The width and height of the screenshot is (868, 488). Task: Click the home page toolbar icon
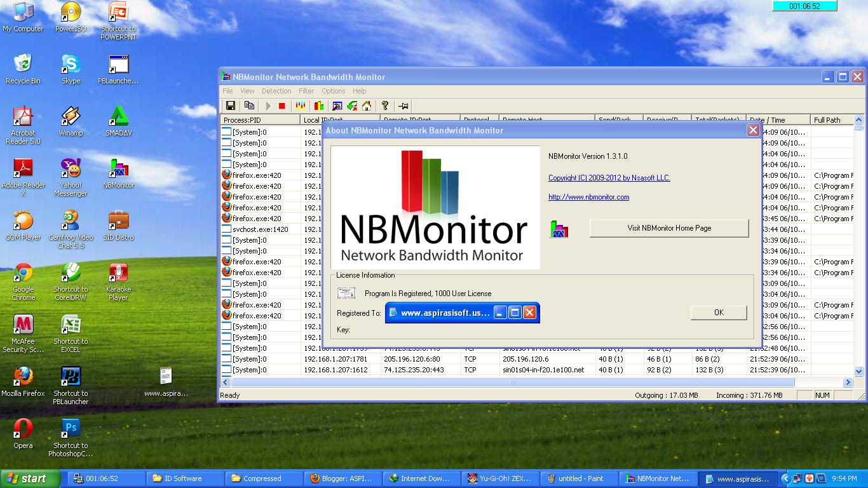(367, 105)
